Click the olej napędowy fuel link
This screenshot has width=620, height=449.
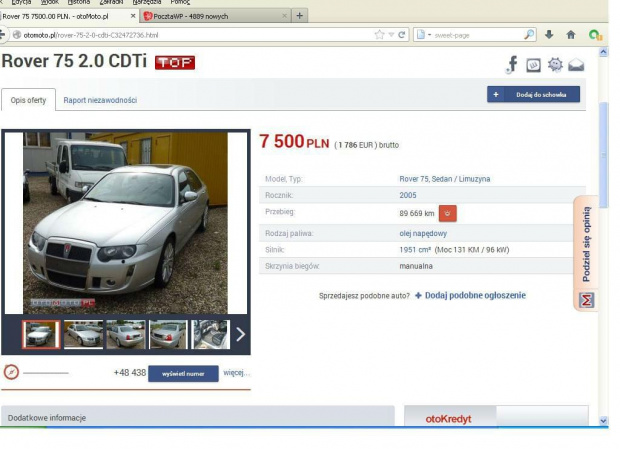423,234
